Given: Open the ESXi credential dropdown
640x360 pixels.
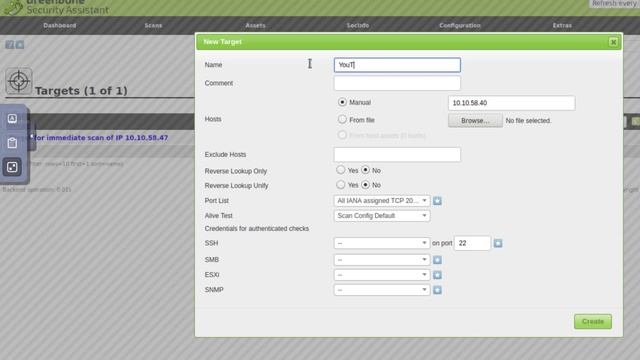Looking at the screenshot, I should click(x=382, y=275).
